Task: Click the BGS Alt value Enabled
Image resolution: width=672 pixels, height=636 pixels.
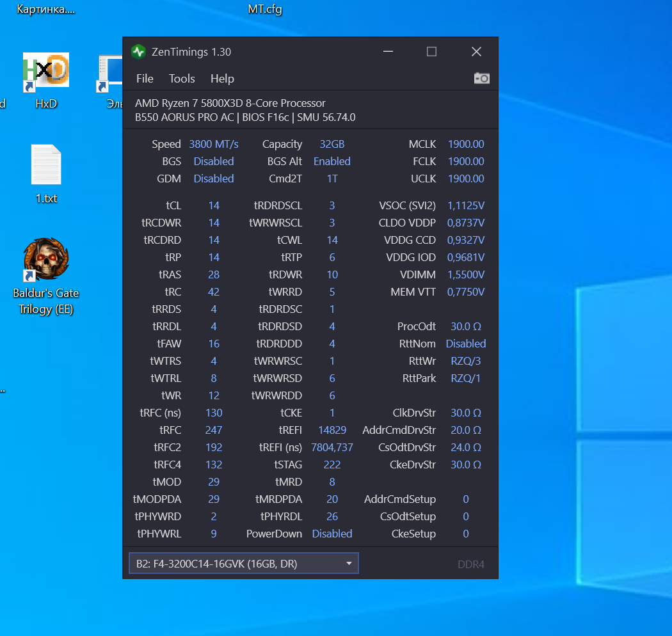Action: click(x=332, y=162)
